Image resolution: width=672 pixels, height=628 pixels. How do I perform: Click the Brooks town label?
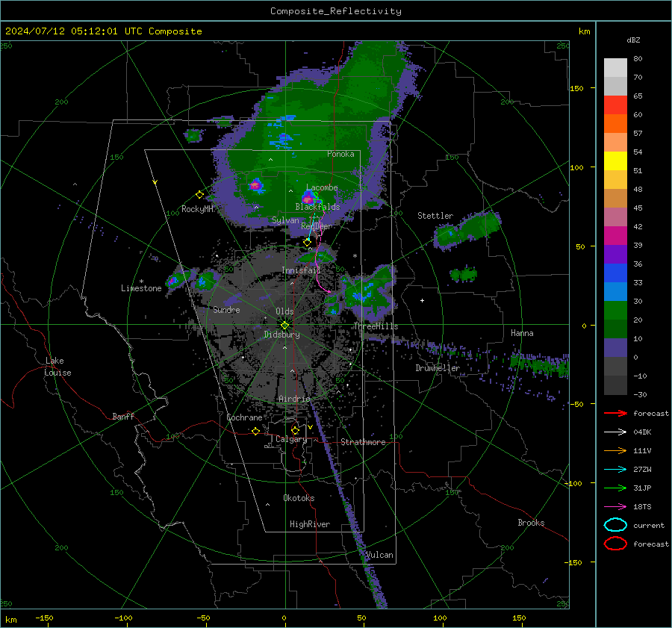pos(531,523)
